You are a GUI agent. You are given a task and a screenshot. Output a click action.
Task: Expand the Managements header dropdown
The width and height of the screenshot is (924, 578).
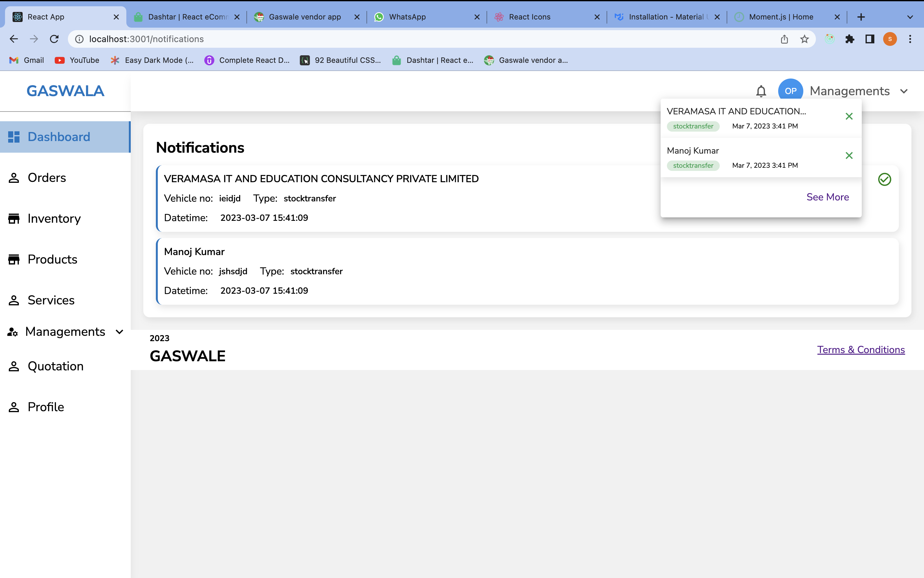[x=904, y=91]
